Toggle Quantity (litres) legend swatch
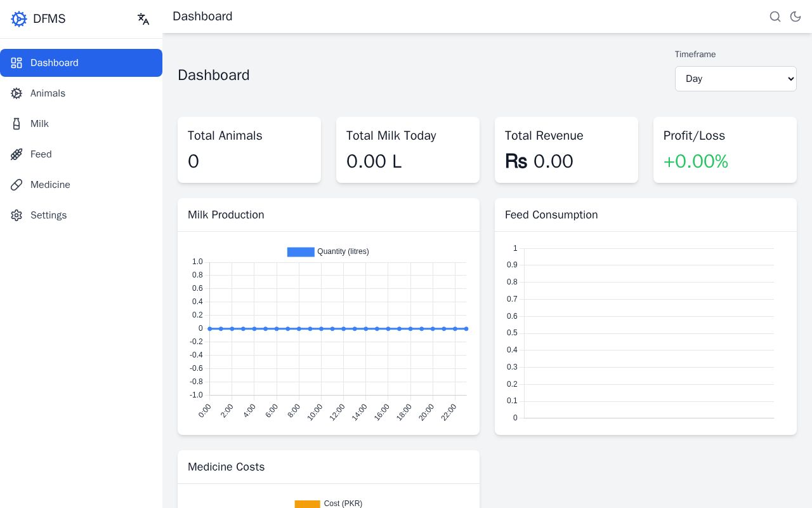The height and width of the screenshot is (508, 812). (301, 252)
